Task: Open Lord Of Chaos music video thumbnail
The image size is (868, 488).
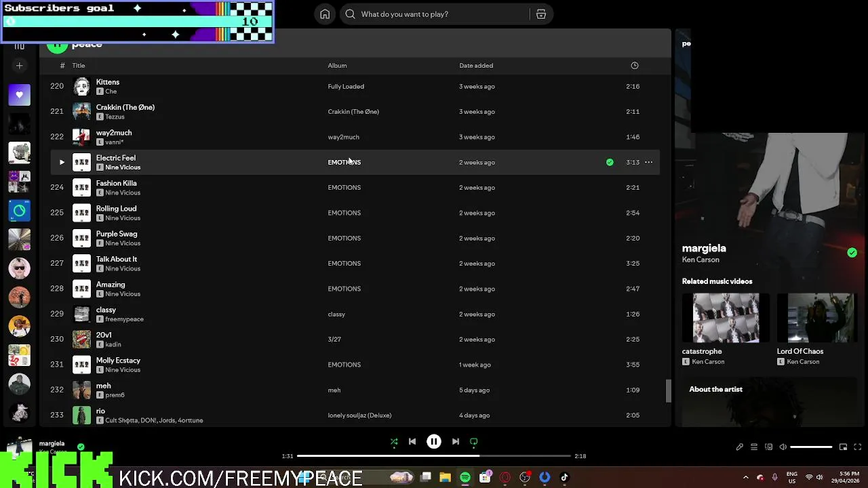Action: pos(817,318)
